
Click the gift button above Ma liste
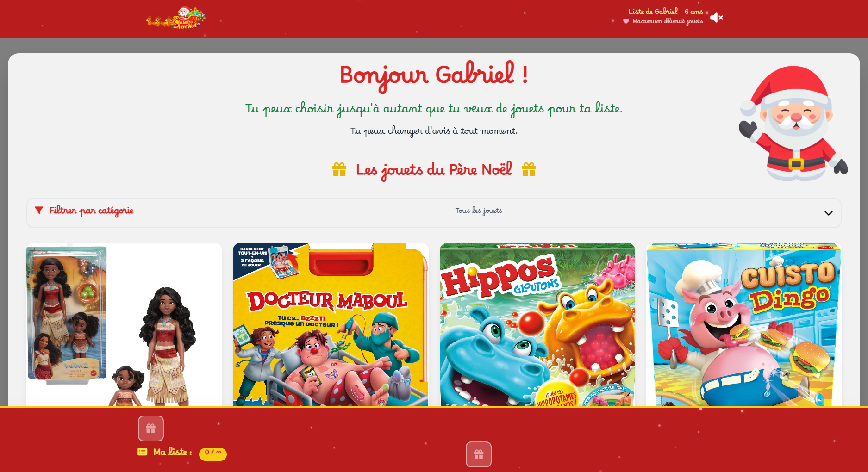click(151, 429)
